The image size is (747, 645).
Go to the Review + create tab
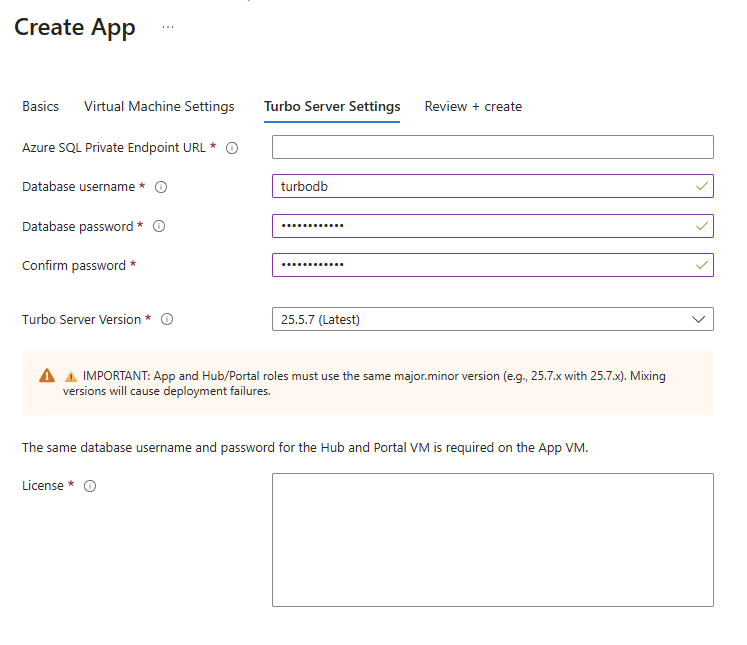coord(473,106)
